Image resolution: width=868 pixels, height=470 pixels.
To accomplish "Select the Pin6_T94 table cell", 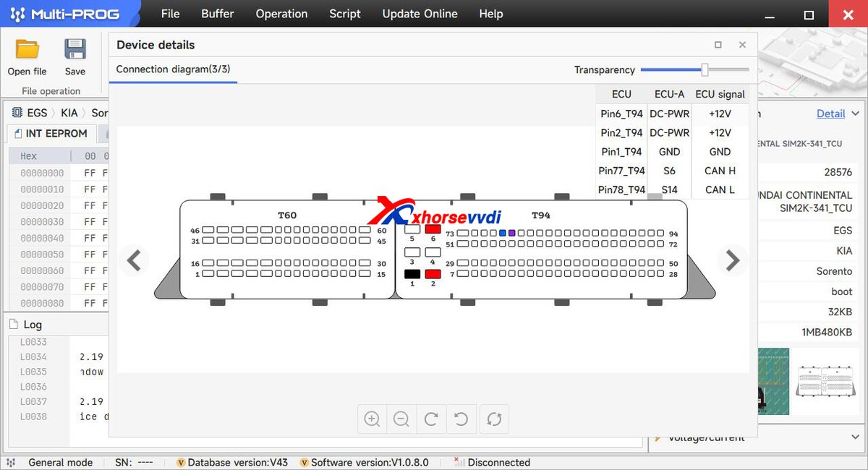I will click(x=621, y=114).
